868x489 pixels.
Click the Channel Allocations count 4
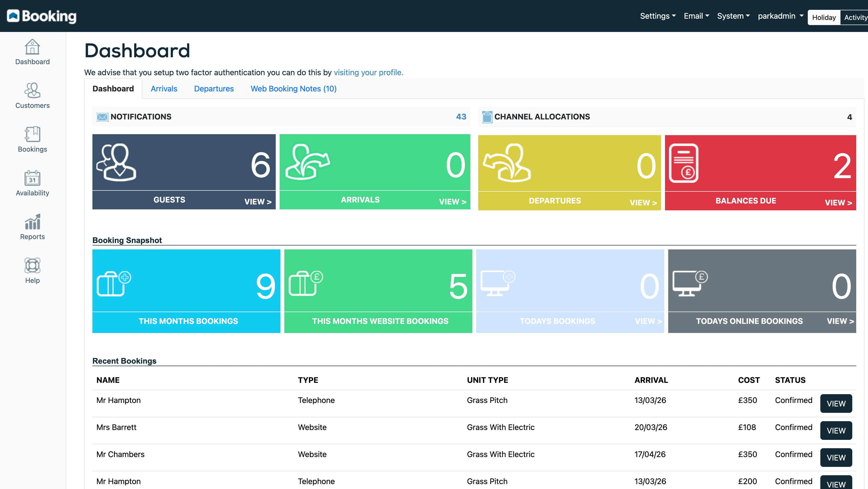point(850,117)
